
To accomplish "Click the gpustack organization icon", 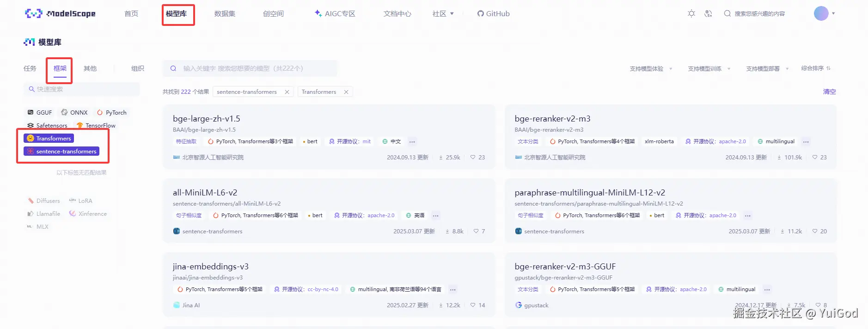I will (x=519, y=305).
